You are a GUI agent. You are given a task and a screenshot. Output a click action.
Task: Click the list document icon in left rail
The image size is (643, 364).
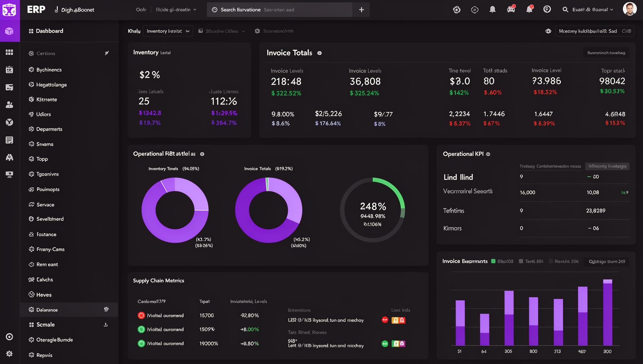tap(9, 140)
